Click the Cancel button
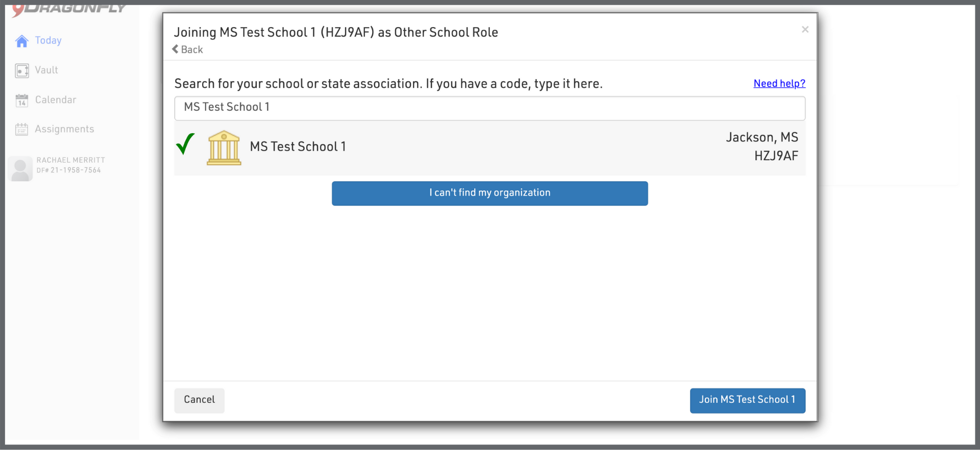 click(x=199, y=400)
